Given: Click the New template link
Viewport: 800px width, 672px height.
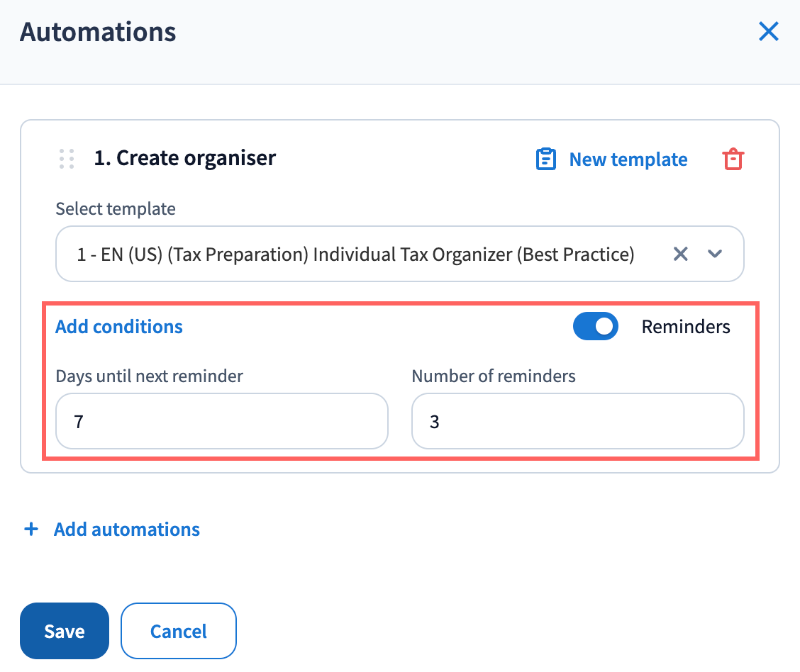Looking at the screenshot, I should click(x=628, y=159).
